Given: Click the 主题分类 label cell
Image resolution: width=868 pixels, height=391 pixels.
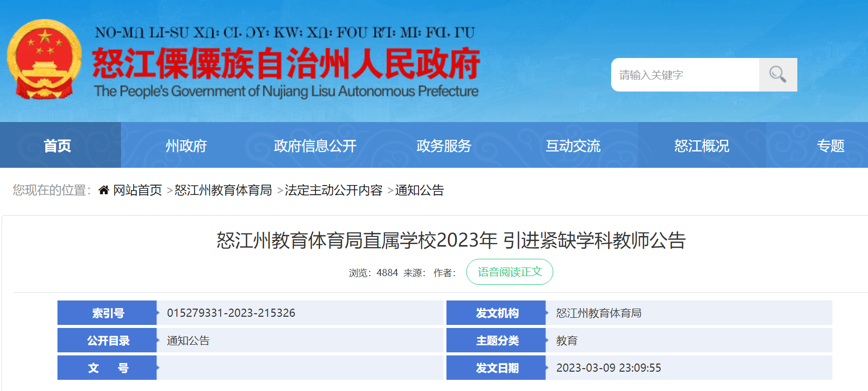Looking at the screenshot, I should 496,340.
